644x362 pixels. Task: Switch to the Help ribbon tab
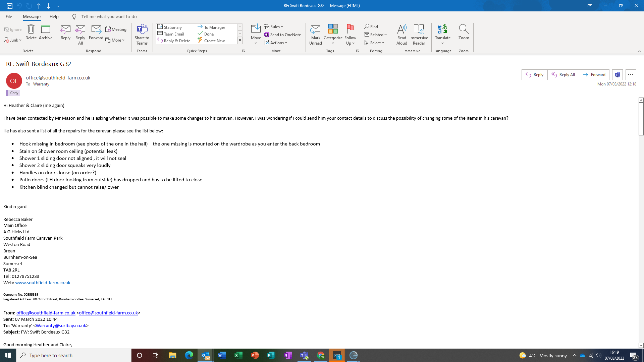[x=54, y=16]
